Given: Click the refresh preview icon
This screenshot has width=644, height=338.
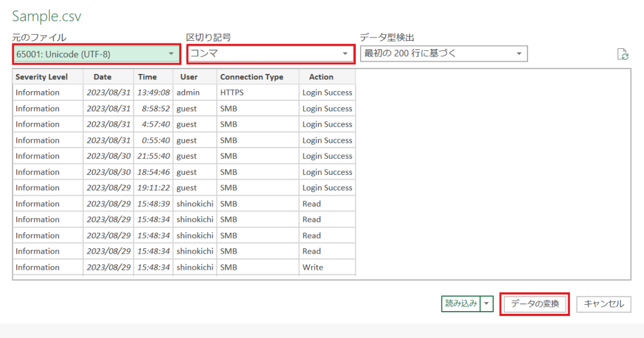Looking at the screenshot, I should coord(623,55).
